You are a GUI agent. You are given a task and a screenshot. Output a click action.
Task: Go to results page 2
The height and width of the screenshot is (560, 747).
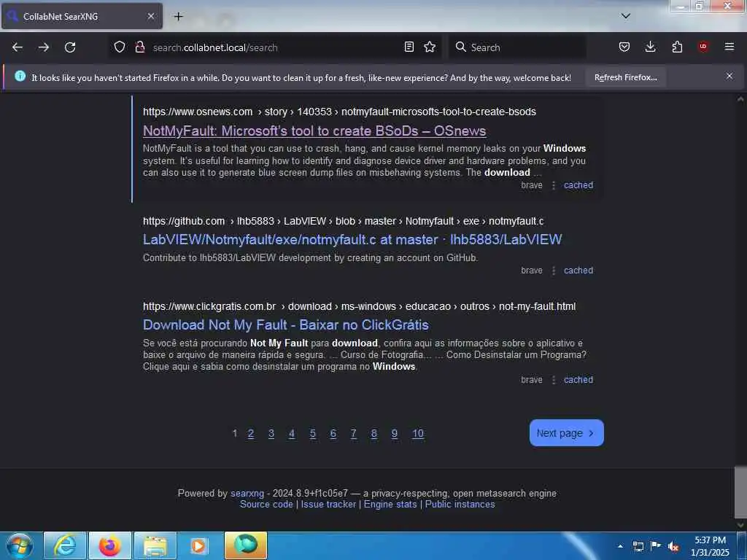click(x=251, y=433)
